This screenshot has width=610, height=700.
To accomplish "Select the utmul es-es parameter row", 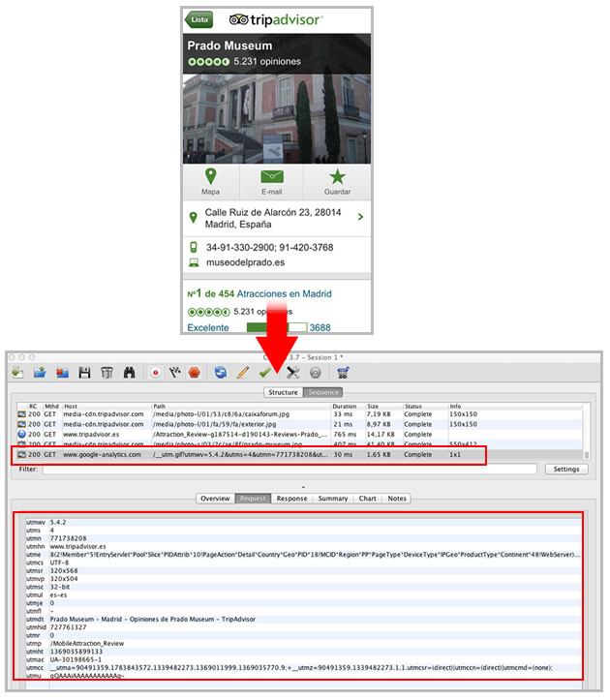I will click(304, 595).
